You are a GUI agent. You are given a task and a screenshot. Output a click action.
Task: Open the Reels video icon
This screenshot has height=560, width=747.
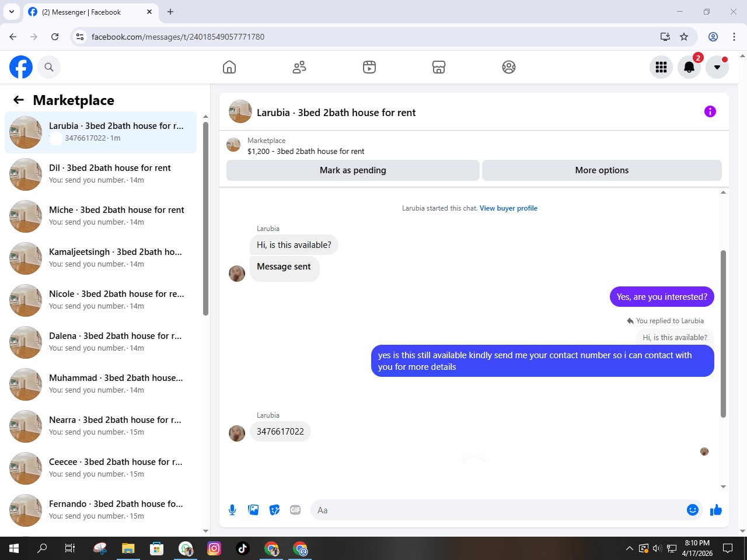[x=369, y=67]
